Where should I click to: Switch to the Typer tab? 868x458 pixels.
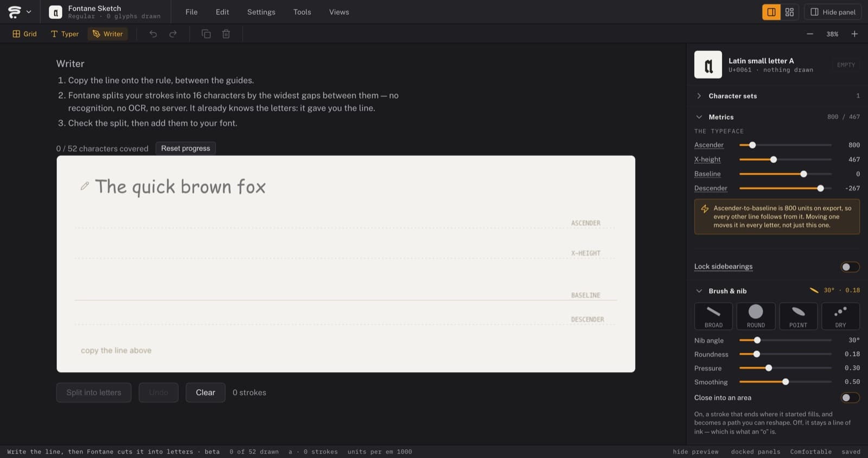65,34
